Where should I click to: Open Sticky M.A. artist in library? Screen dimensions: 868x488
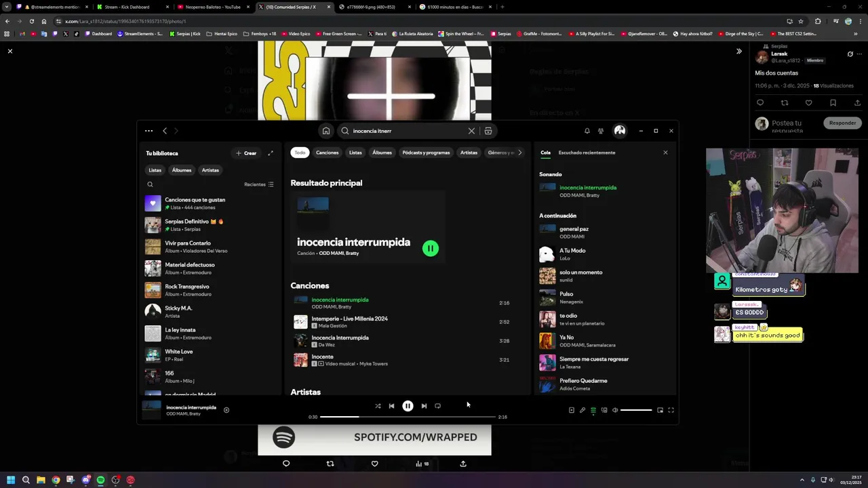(x=210, y=312)
